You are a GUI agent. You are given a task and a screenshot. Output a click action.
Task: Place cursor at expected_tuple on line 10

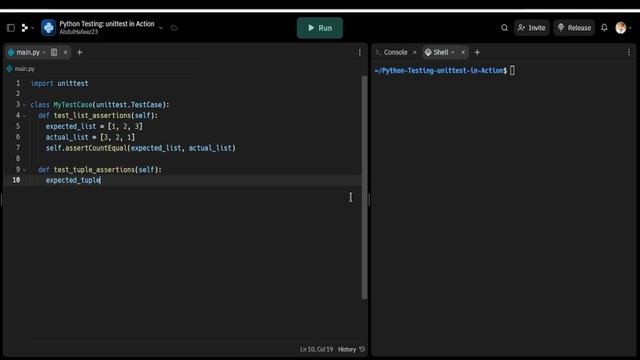tap(73, 180)
